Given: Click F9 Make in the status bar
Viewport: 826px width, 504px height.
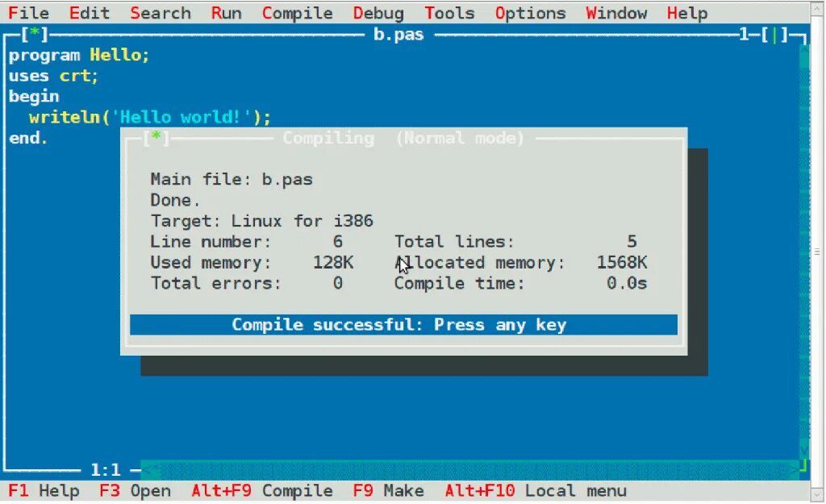Looking at the screenshot, I should (388, 491).
